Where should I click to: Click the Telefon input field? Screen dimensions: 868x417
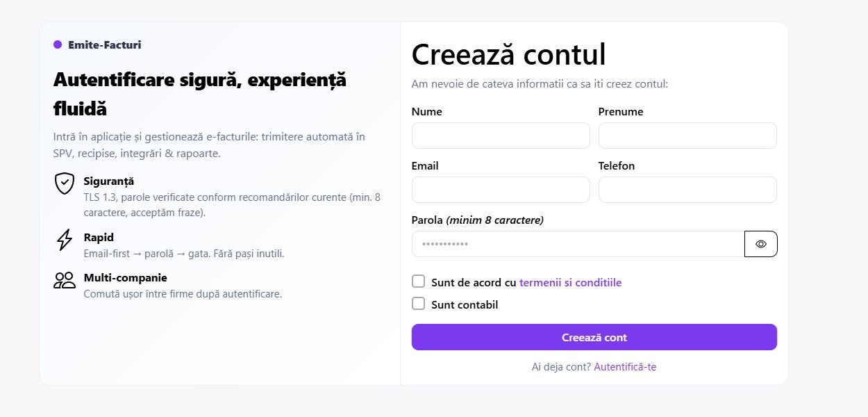687,189
